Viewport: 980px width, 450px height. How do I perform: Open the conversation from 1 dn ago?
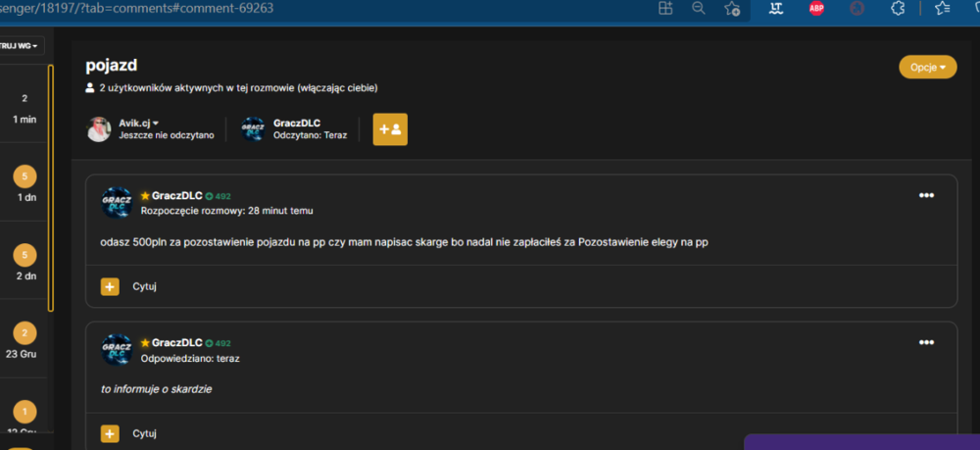pyautogui.click(x=24, y=183)
